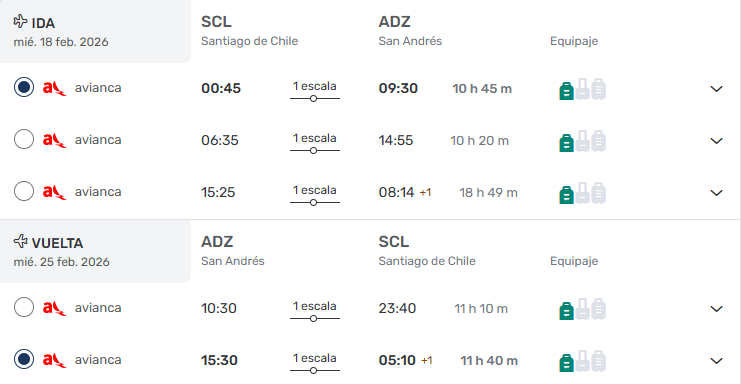The image size is (741, 384).
Task: Click the avianca logo on the 06:35 flight
Action: pyautogui.click(x=54, y=140)
